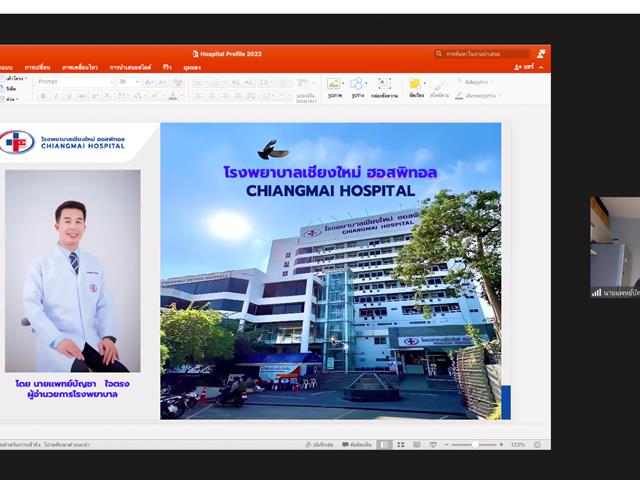640x480 pixels.
Task: Click the Shapes icon
Action: [356, 84]
